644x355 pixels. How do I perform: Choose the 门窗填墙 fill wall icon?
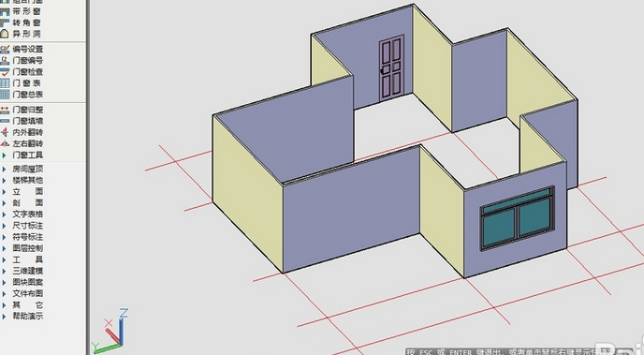pos(5,121)
